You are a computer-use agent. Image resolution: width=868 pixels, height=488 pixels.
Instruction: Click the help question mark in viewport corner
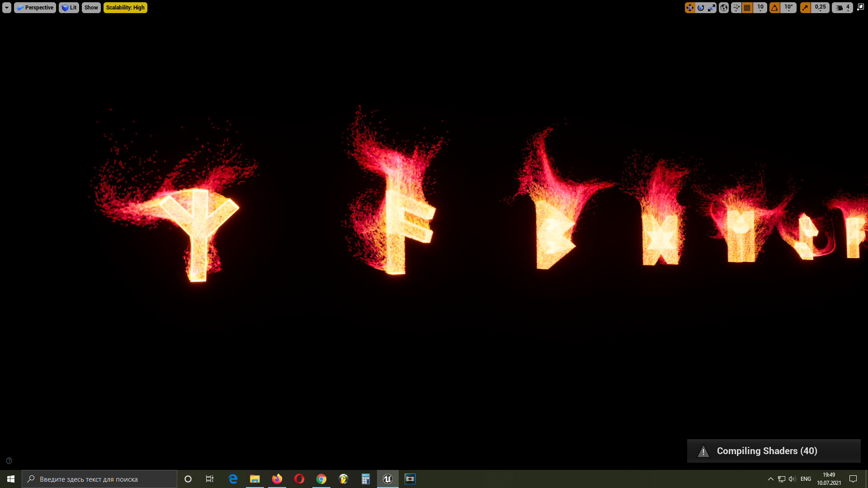click(x=9, y=461)
